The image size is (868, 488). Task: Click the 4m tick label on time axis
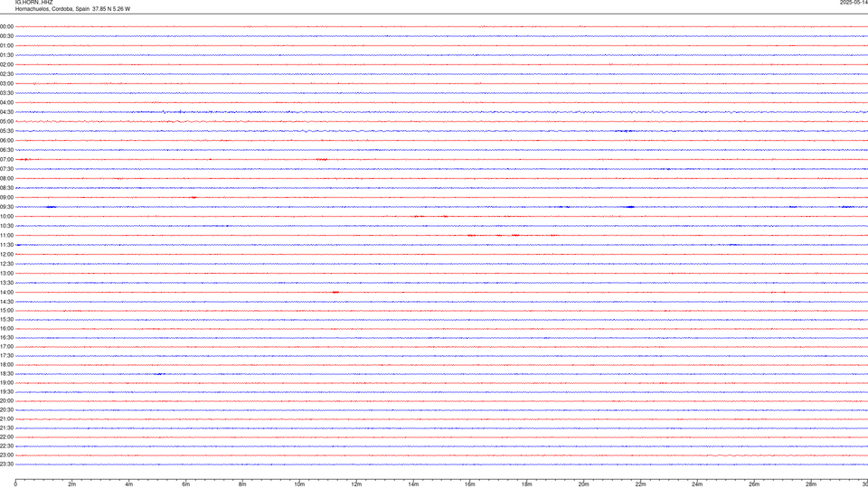(x=129, y=484)
